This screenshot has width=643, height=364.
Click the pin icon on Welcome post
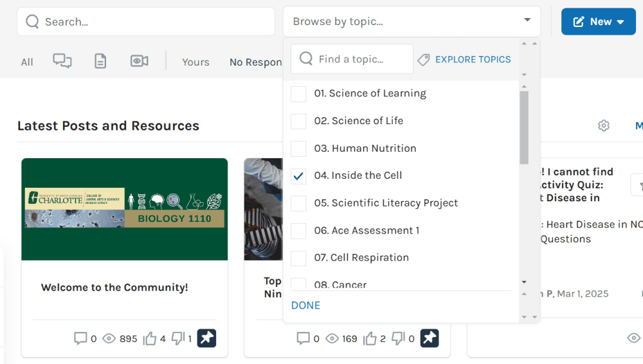click(206, 338)
